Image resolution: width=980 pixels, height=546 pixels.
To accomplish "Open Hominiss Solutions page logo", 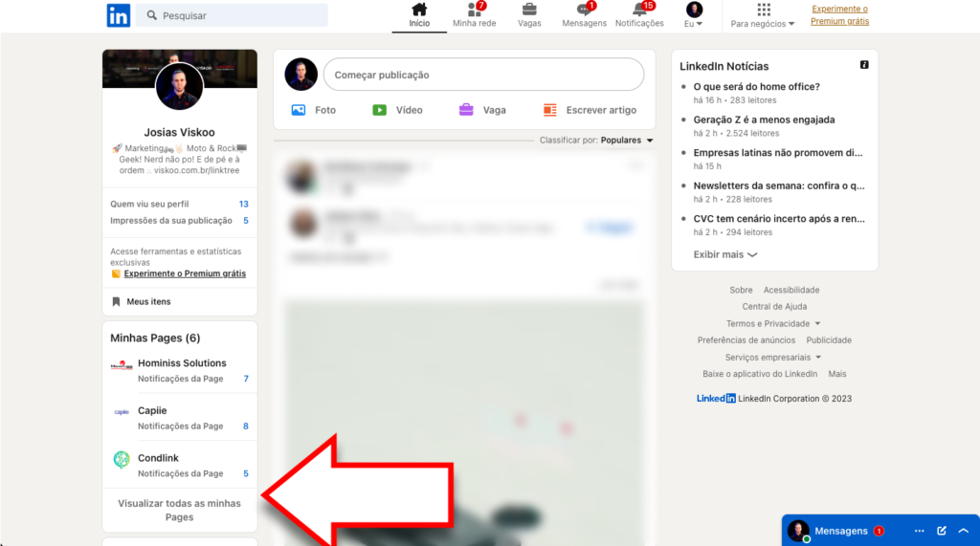I will click(122, 365).
